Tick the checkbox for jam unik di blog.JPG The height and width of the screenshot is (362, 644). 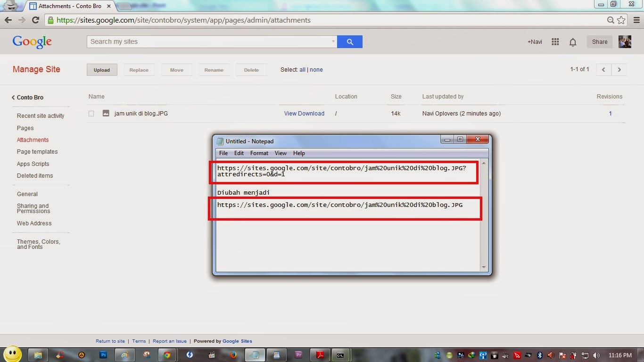click(91, 114)
